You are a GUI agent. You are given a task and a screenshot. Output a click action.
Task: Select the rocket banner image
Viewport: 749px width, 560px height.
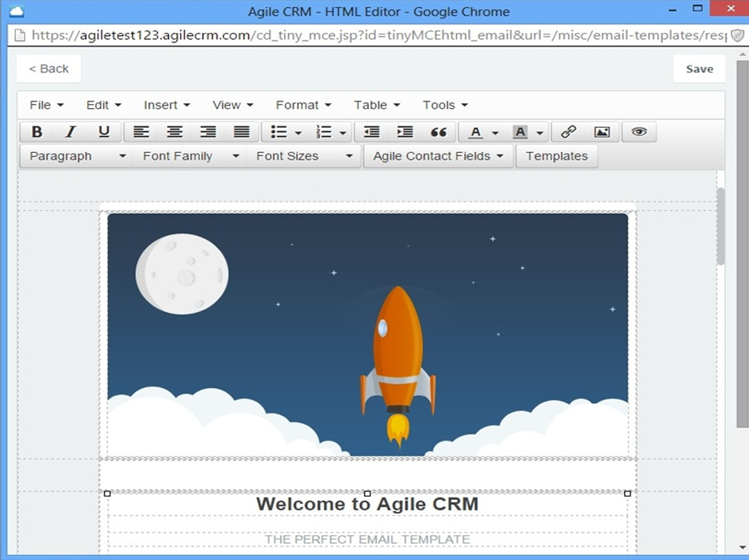[367, 334]
